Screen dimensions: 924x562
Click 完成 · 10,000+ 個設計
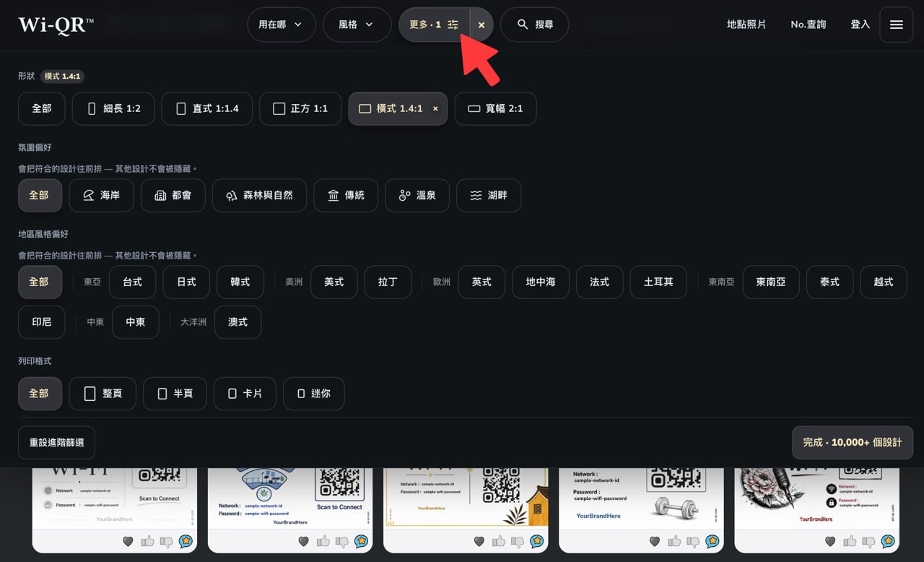pos(853,442)
